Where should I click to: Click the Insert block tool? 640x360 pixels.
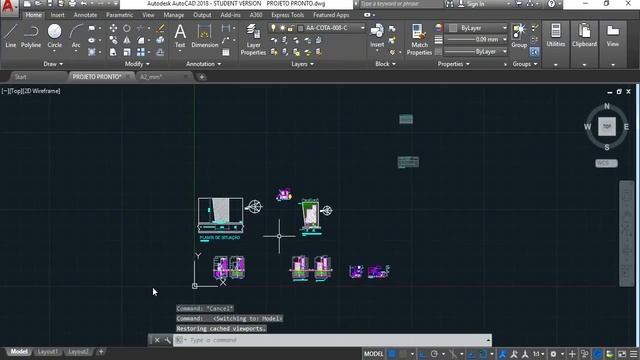pyautogui.click(x=377, y=36)
